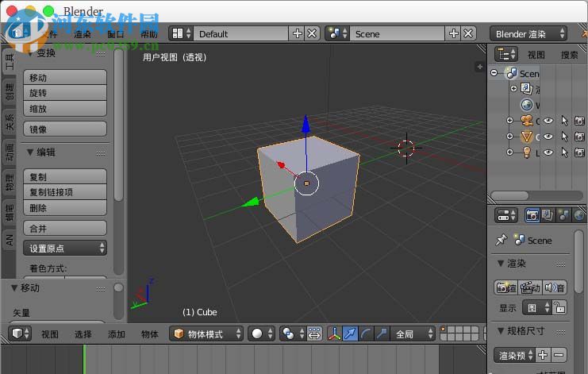Open the 帮助 (help) menu
This screenshot has height=374, width=588.
tap(149, 34)
